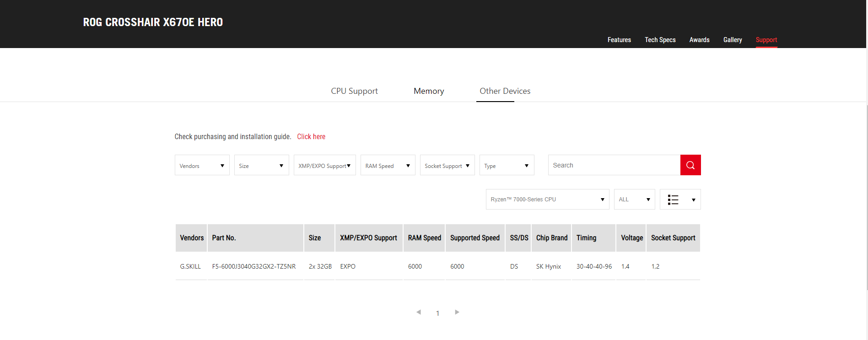The width and height of the screenshot is (868, 340).
Task: Select the Other Devices tab
Action: [x=505, y=91]
